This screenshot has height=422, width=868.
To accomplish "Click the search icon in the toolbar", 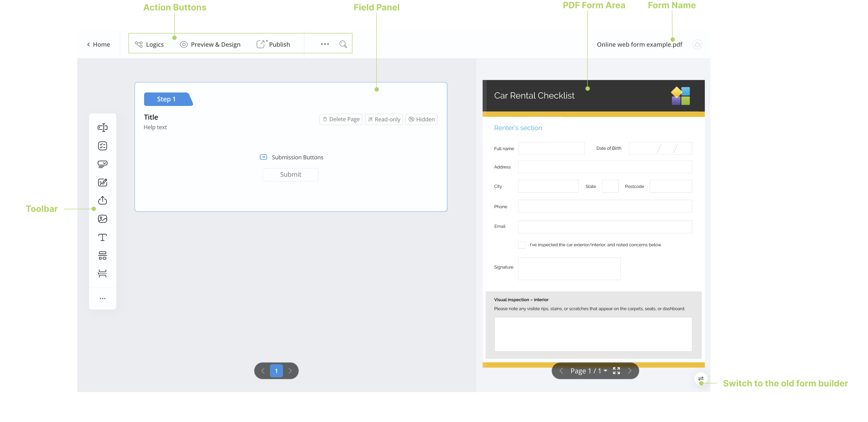I will click(x=343, y=44).
